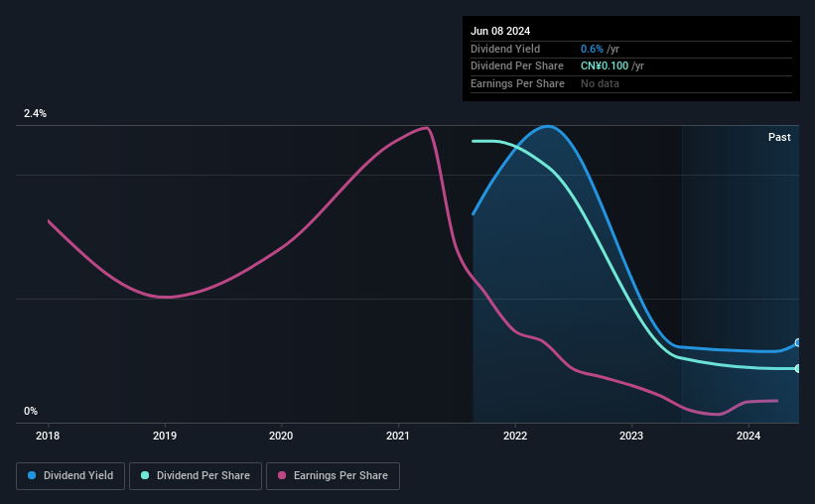The width and height of the screenshot is (815, 504).
Task: Click the 0.6% dividend yield value in tooltip
Action: [592, 49]
